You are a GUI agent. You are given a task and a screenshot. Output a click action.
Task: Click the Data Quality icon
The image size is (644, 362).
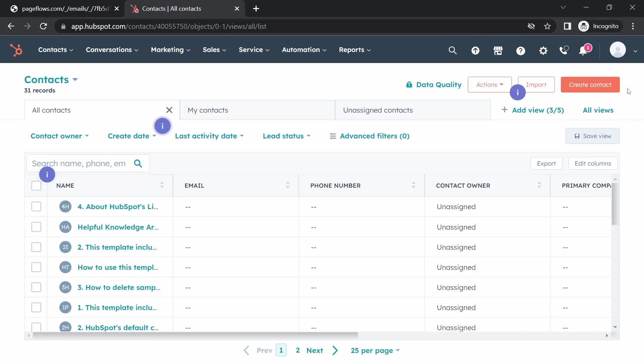click(x=409, y=84)
